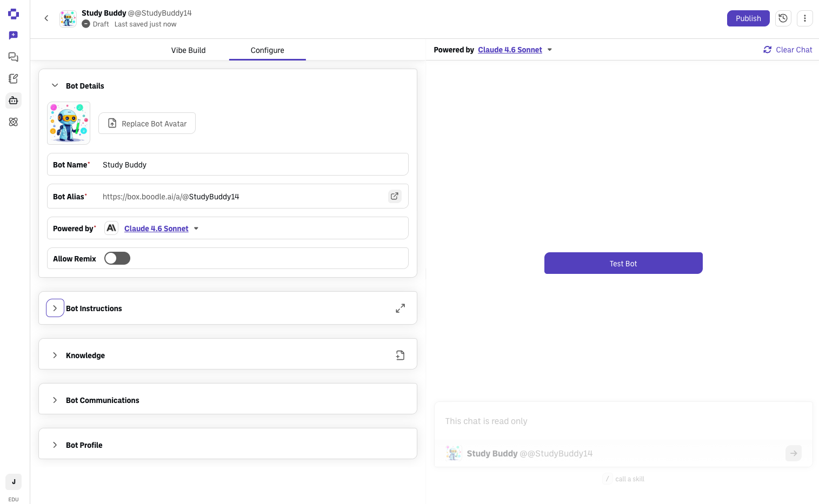Collapse the Bot Details section
The image size is (819, 504).
[x=55, y=85]
